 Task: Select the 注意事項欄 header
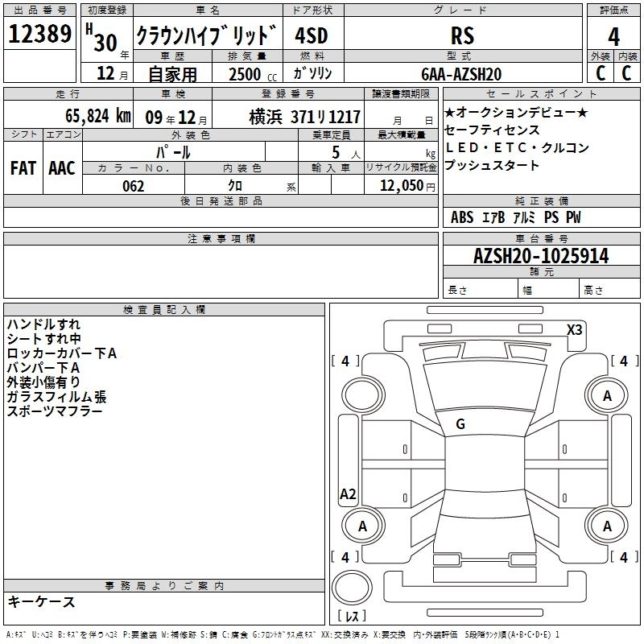[x=221, y=238]
